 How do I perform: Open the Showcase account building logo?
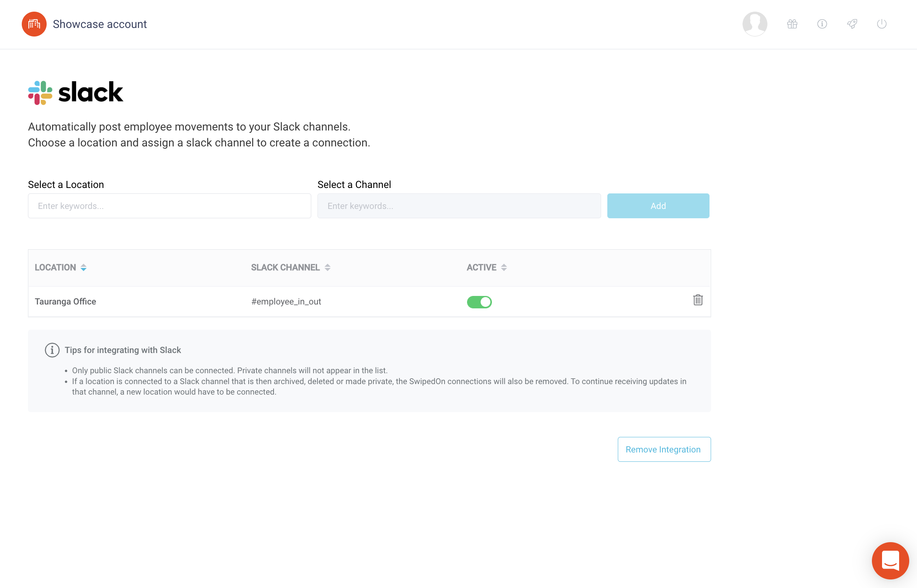34,24
